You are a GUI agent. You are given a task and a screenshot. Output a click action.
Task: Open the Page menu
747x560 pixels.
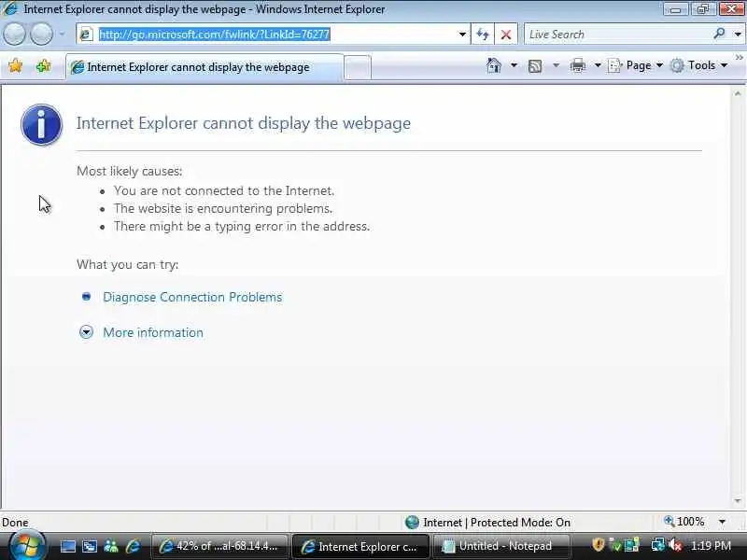(x=636, y=65)
